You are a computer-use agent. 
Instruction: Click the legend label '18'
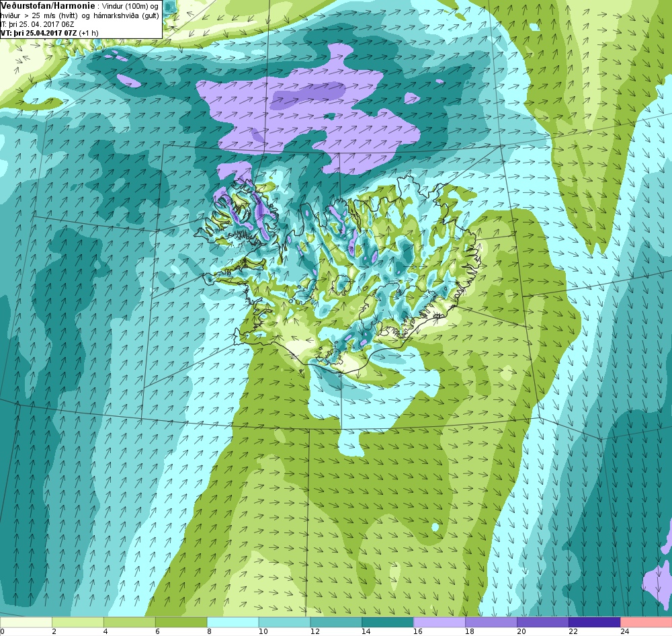pyautogui.click(x=470, y=631)
